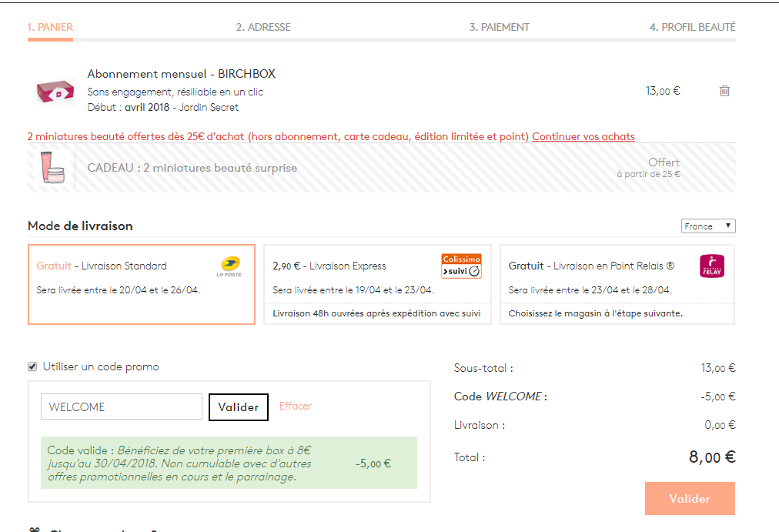Choose Livraison Express for 2,90 €
The image size is (779, 532).
377,284
